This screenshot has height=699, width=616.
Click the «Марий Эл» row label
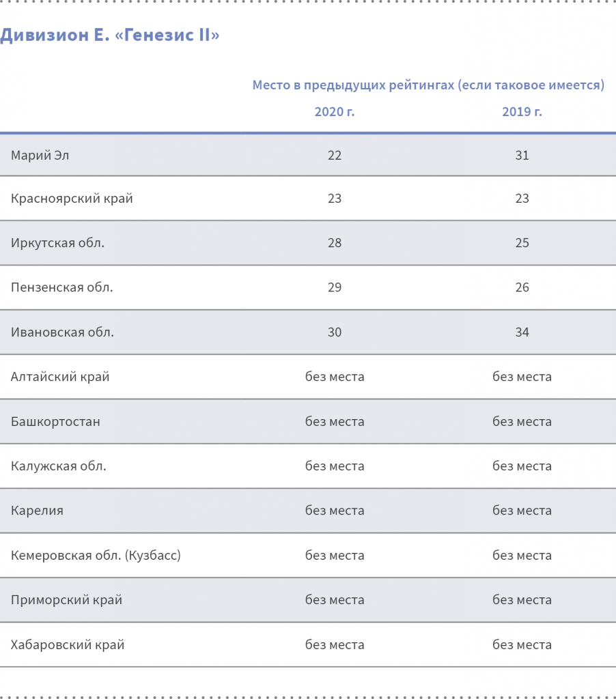(x=40, y=155)
